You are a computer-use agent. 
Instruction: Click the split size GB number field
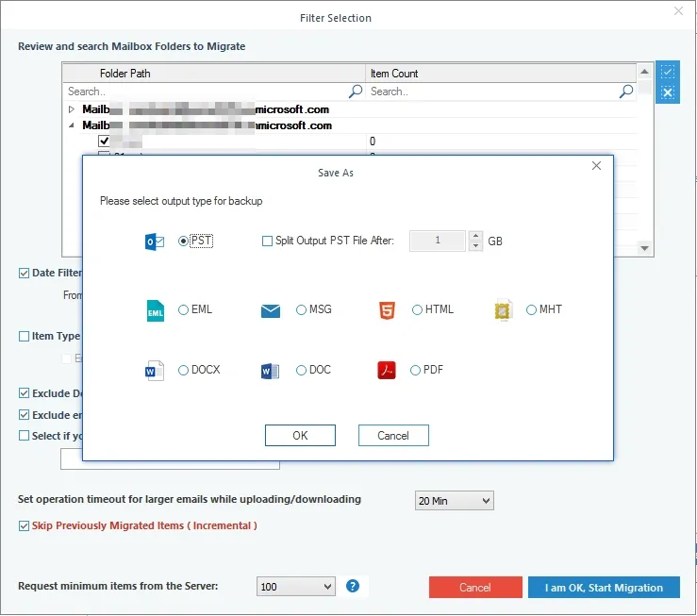coord(438,241)
